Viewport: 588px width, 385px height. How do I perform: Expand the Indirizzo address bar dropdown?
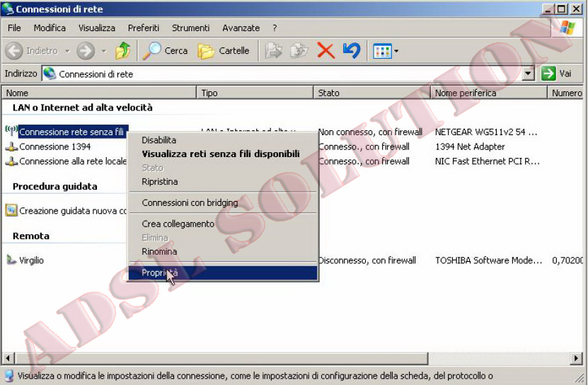[528, 74]
